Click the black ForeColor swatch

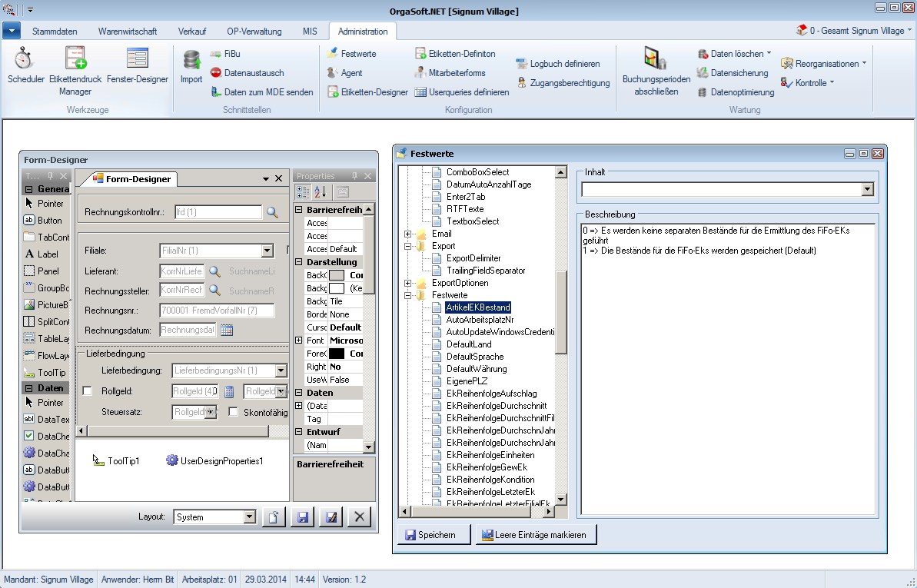(x=336, y=354)
